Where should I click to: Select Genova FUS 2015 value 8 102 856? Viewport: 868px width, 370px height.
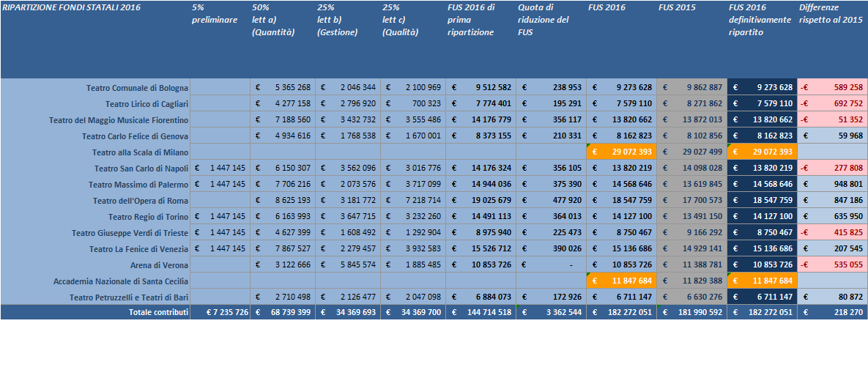click(x=691, y=136)
